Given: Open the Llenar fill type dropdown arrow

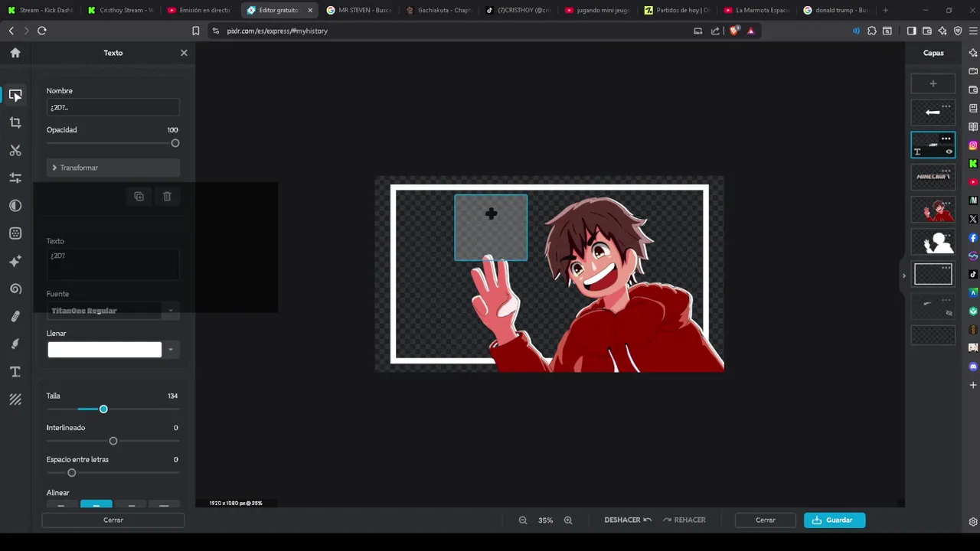Looking at the screenshot, I should tap(171, 350).
